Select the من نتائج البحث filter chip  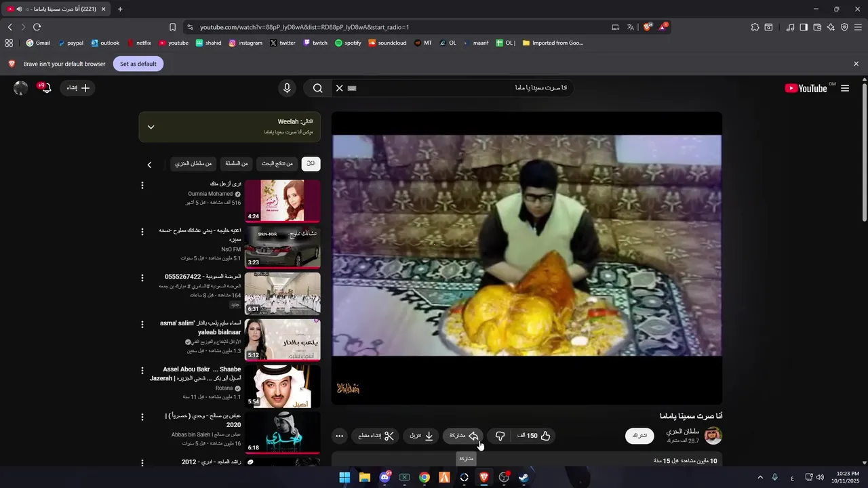(277, 163)
